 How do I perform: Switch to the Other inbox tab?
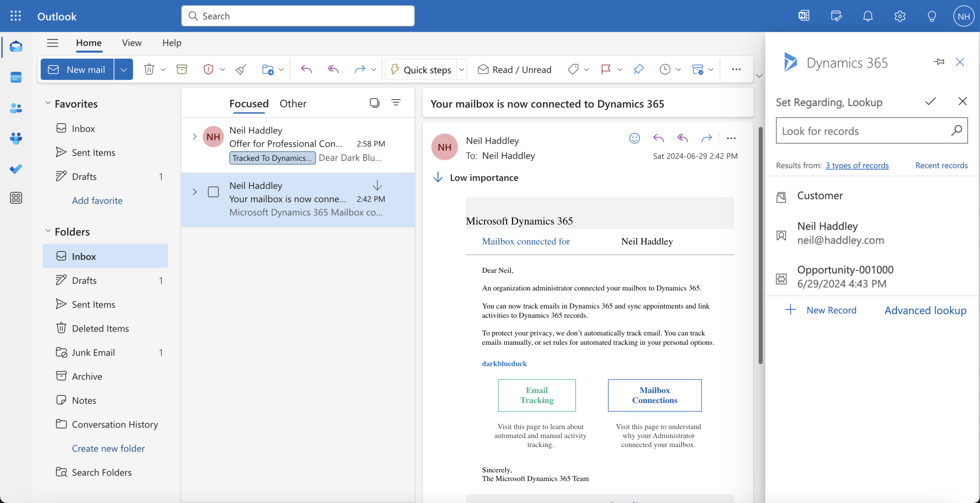[x=293, y=103]
